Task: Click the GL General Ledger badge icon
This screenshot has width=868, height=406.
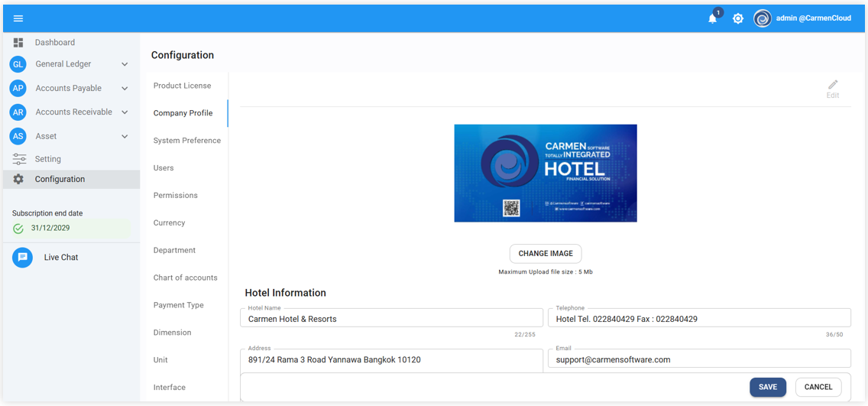Action: [x=18, y=65]
